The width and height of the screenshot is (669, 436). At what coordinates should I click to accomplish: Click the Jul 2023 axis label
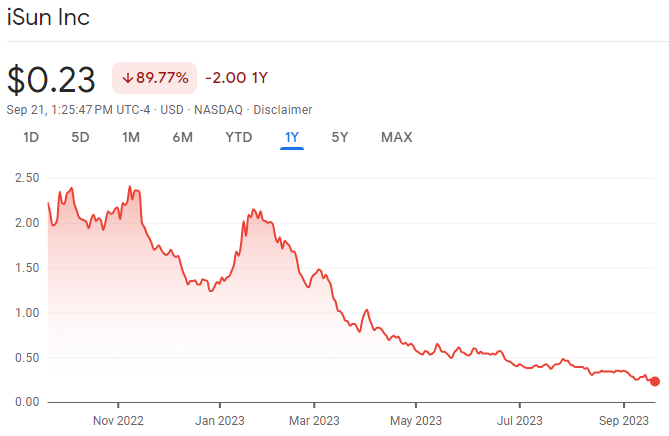[x=520, y=421]
